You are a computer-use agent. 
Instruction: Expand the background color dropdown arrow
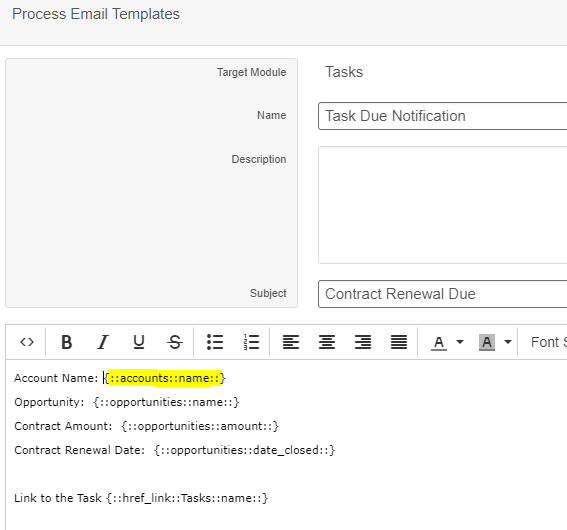coord(508,342)
